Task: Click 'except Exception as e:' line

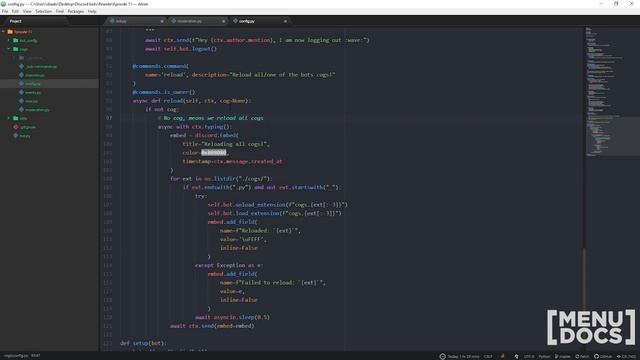Action: point(229,265)
